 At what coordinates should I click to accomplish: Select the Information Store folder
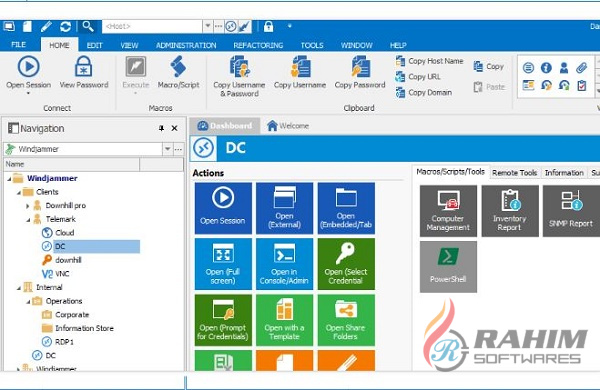[78, 328]
